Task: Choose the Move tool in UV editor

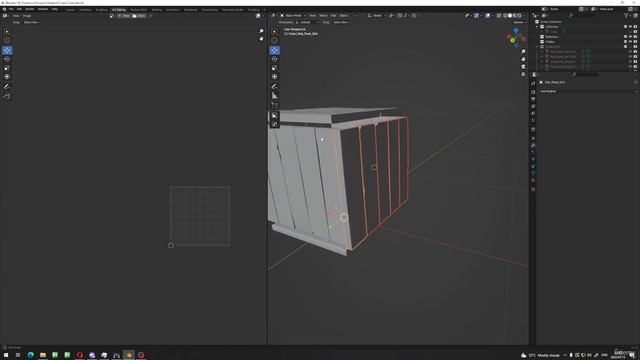Action: tap(7, 50)
